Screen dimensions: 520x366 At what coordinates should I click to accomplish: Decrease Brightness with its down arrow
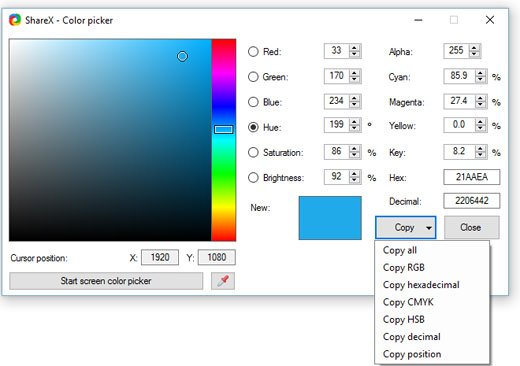(x=354, y=180)
